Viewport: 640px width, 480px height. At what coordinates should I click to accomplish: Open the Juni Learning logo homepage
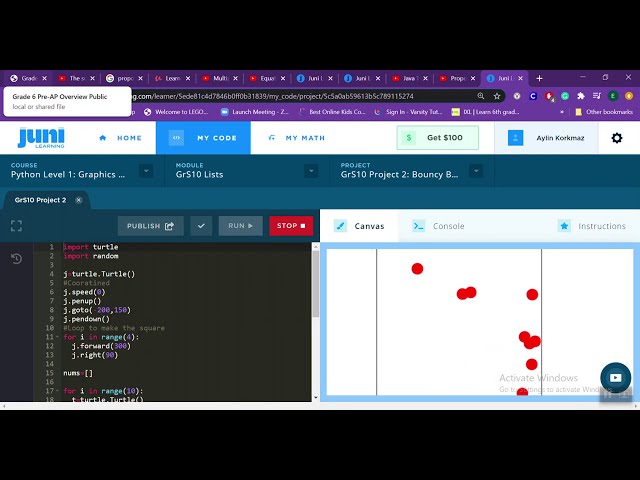click(41, 138)
